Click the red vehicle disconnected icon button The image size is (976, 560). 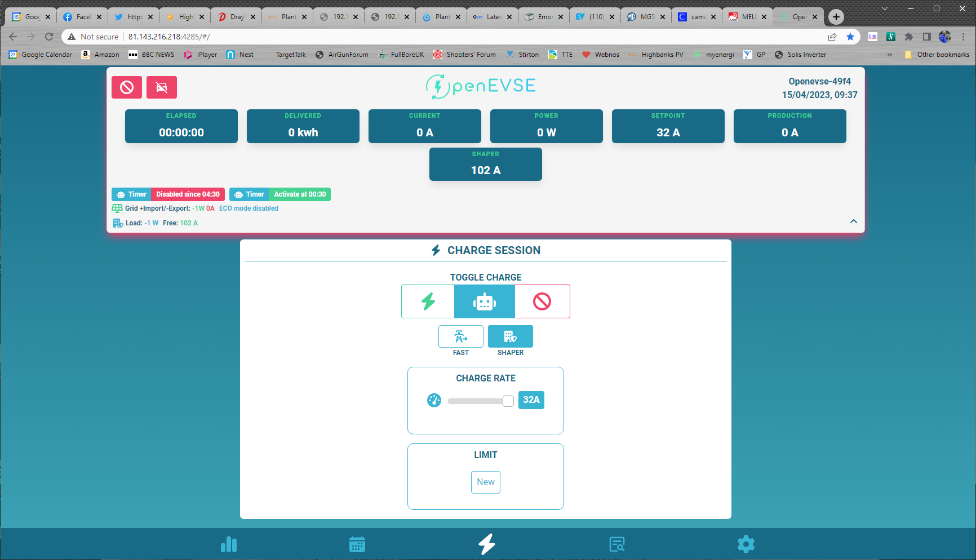pos(162,87)
